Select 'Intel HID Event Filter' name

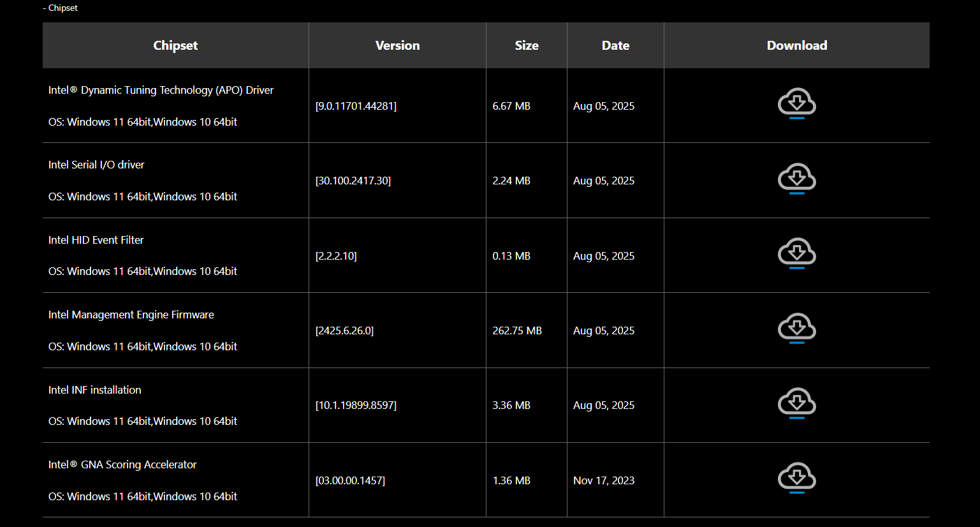96,240
